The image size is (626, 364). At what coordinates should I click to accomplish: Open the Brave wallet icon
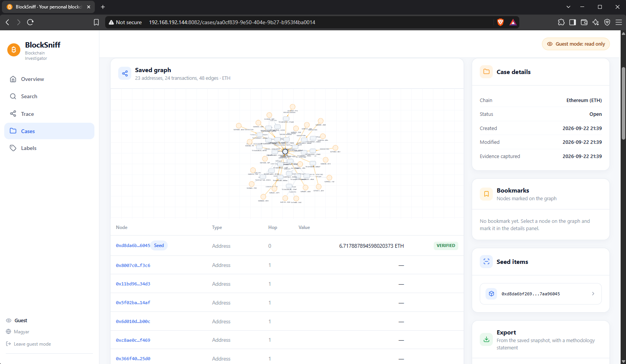click(584, 22)
